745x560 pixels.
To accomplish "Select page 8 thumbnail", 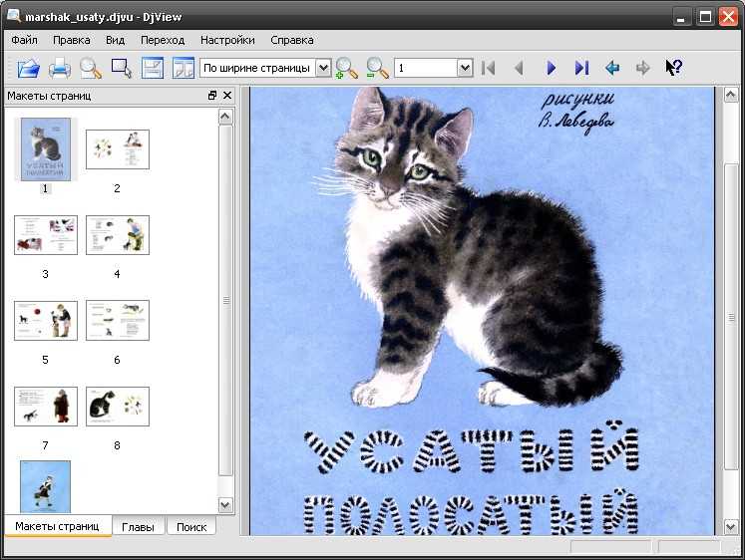I will pos(118,407).
